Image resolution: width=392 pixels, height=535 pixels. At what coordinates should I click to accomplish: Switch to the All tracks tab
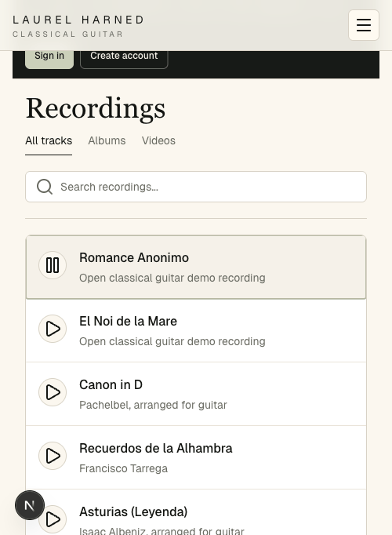pyautogui.click(x=49, y=140)
